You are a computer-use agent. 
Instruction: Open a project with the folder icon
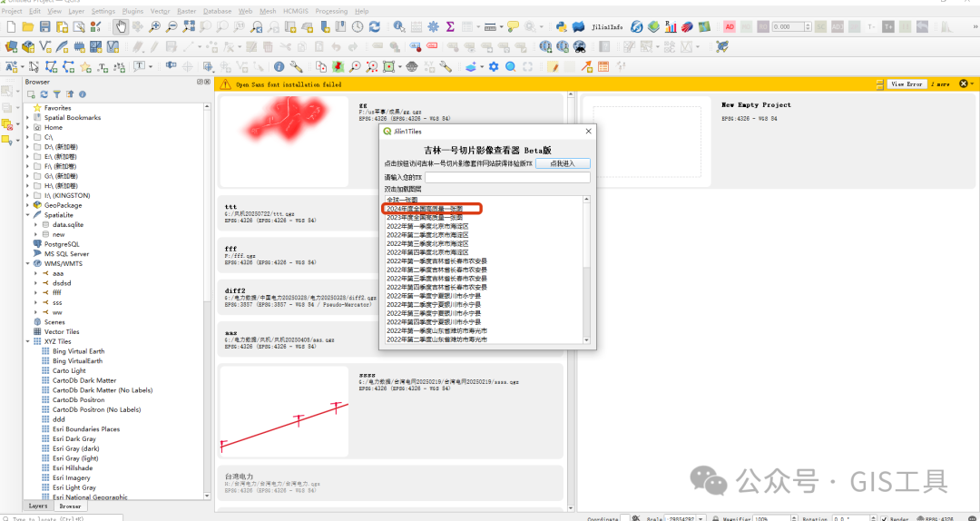(x=27, y=27)
